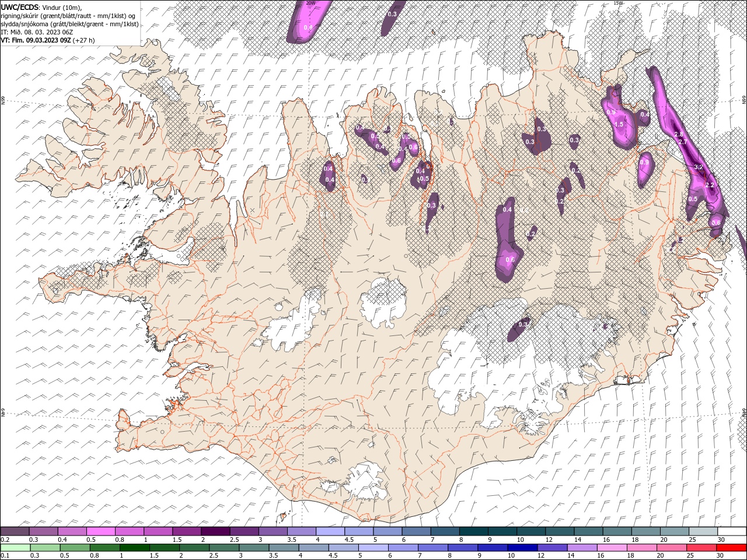This screenshot has width=747, height=560.
Task: Pick the dusky mauve 0.2 swatch starting upper legend row
Action: click(x=15, y=531)
